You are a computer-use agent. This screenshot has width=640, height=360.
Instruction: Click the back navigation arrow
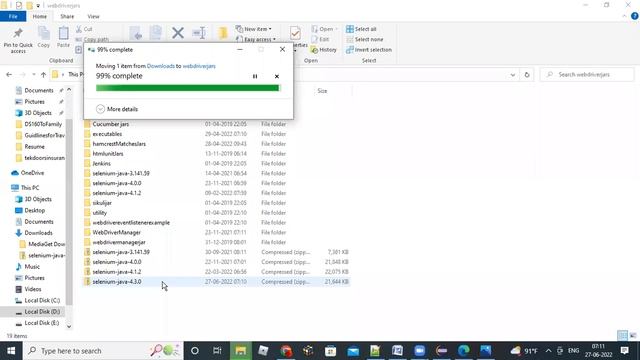coord(9,75)
